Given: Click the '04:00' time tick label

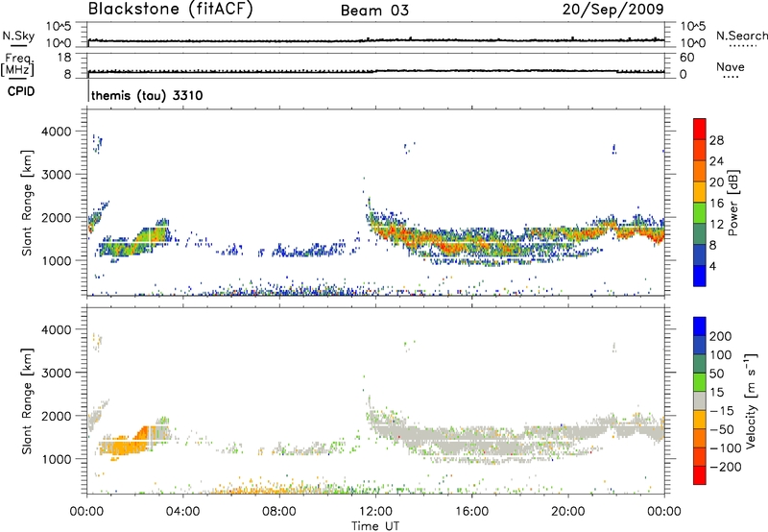Looking at the screenshot, I should [183, 512].
